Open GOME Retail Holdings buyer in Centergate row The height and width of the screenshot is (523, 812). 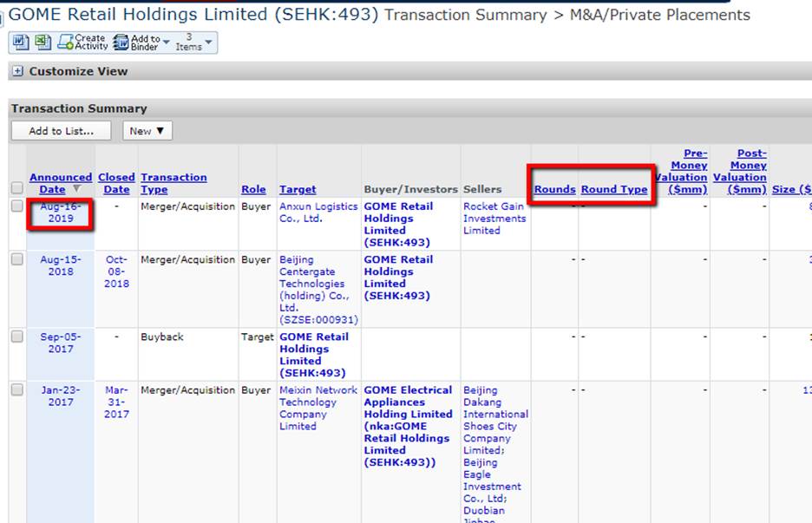click(x=398, y=278)
